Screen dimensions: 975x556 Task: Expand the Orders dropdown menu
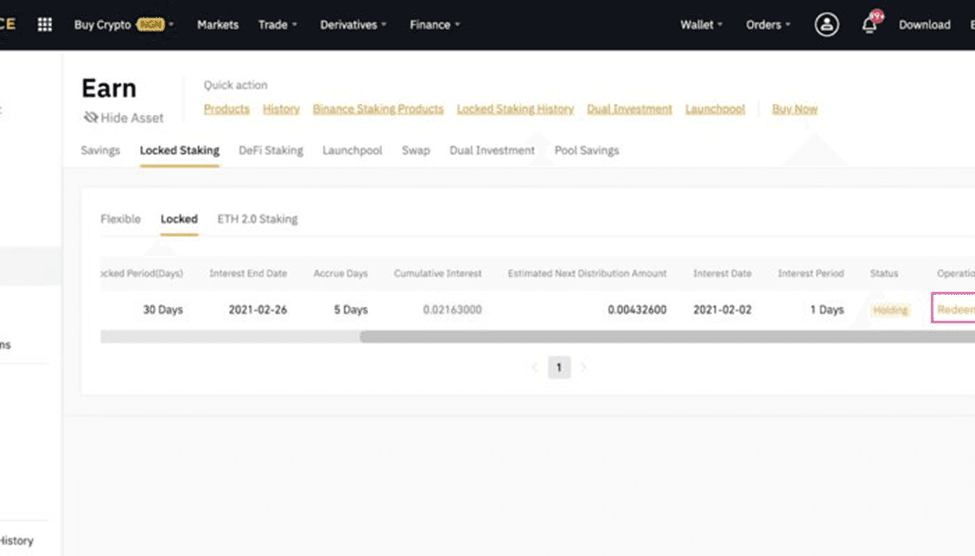pyautogui.click(x=768, y=25)
